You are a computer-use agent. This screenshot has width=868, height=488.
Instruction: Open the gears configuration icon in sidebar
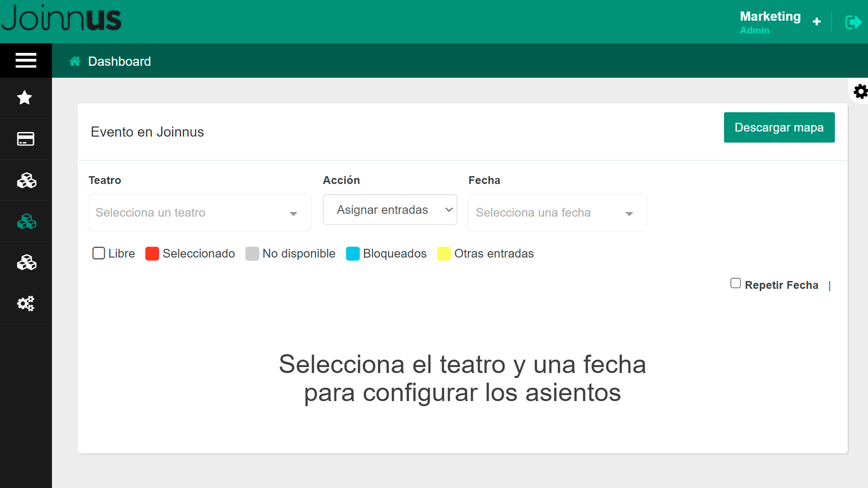point(25,303)
